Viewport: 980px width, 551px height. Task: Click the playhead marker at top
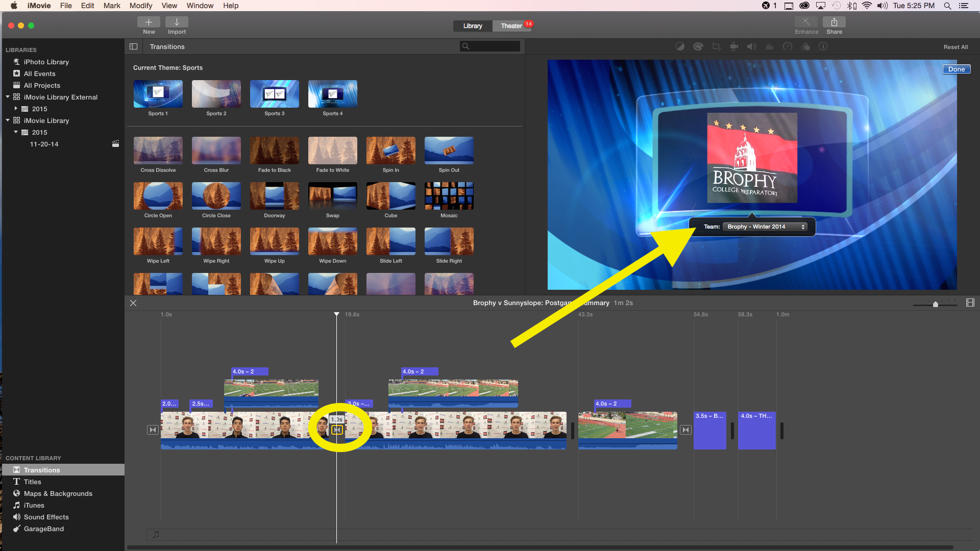click(x=336, y=314)
